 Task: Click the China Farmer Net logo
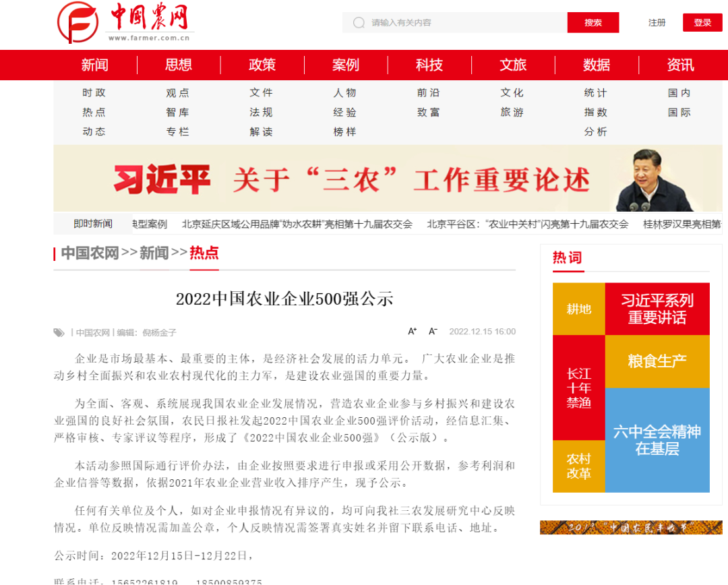pyautogui.click(x=125, y=23)
